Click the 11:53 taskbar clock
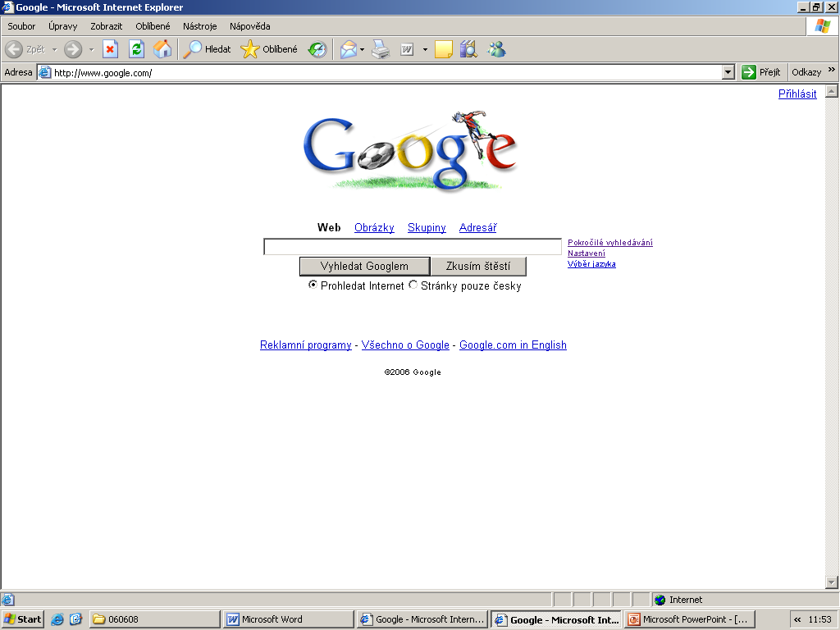Screen dimensions: 840x630 [x=819, y=619]
